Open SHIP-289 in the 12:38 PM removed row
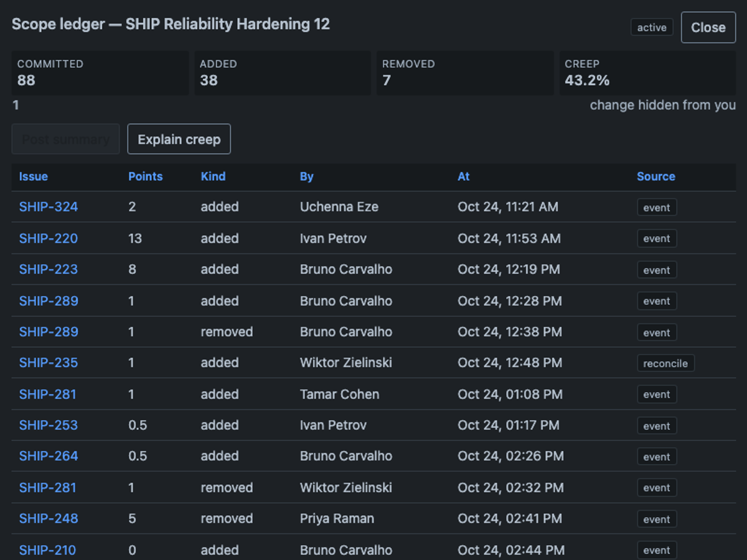The height and width of the screenshot is (560, 747). click(49, 332)
